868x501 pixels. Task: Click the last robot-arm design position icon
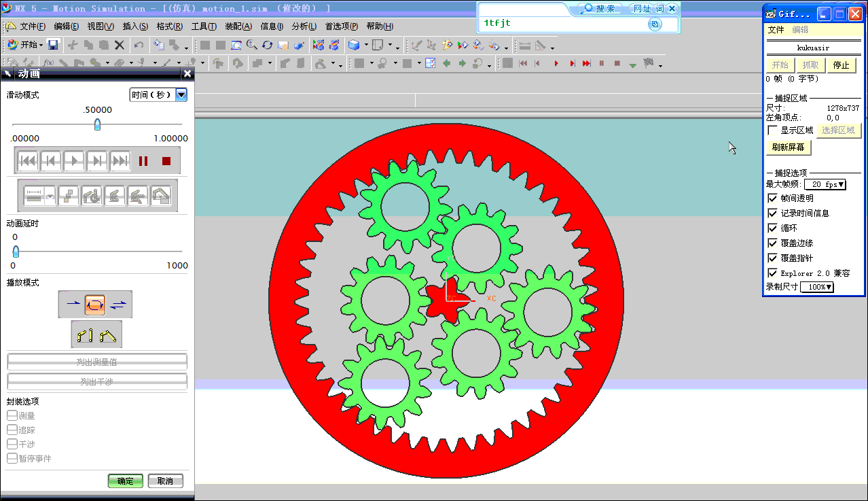tap(161, 196)
